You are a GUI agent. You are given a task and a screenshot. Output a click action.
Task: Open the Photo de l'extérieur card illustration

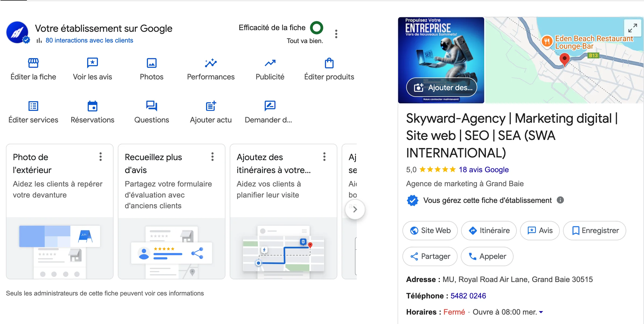[60, 248]
